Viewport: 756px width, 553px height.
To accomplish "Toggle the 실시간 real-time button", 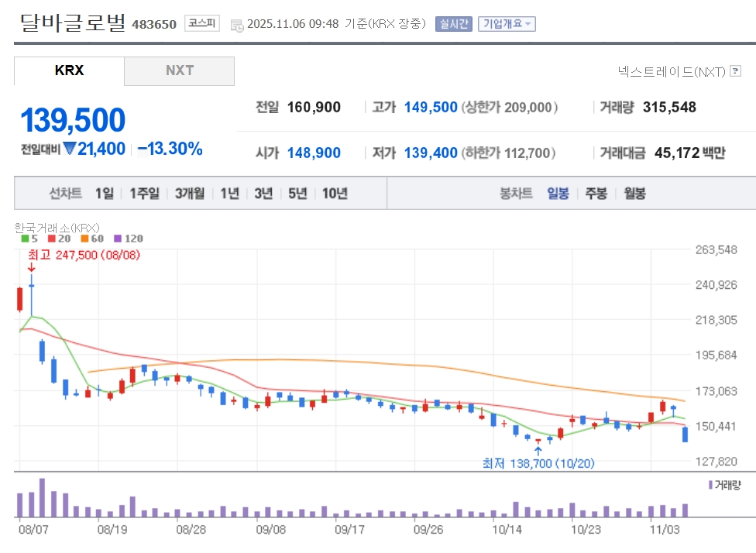I will point(452,23).
